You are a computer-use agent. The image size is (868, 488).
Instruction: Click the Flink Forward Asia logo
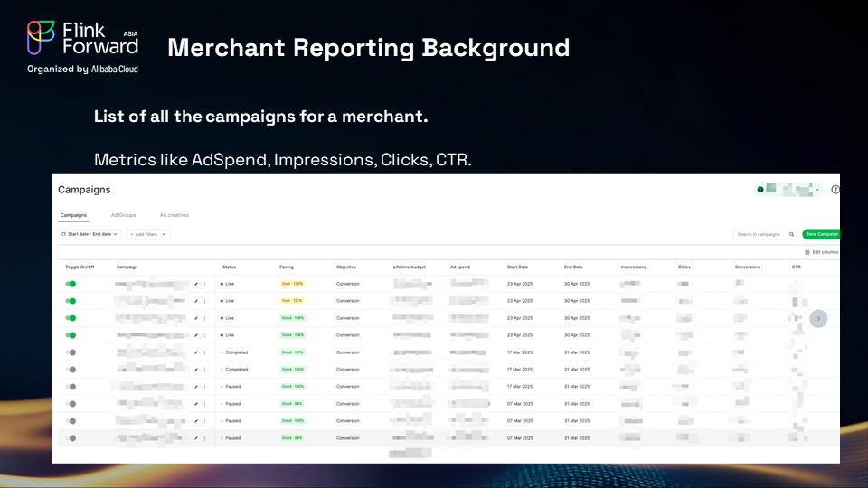tap(82, 47)
